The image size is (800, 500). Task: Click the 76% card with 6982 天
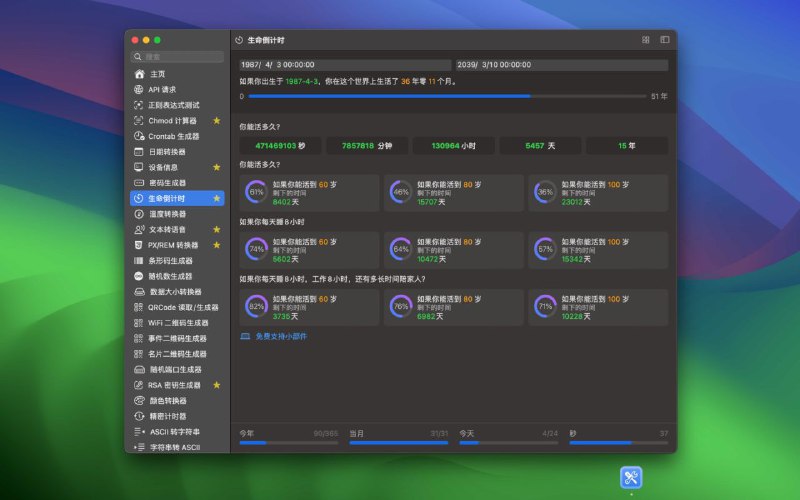(x=454, y=307)
